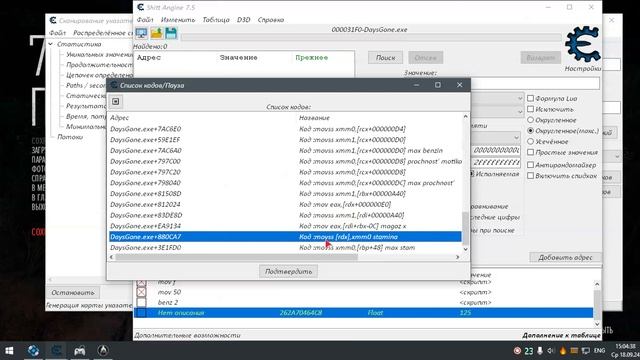The image size is (640, 360).
Task: Select the code row 'DaysGone.exe+7AC6A0' max benzin
Action: pos(285,150)
